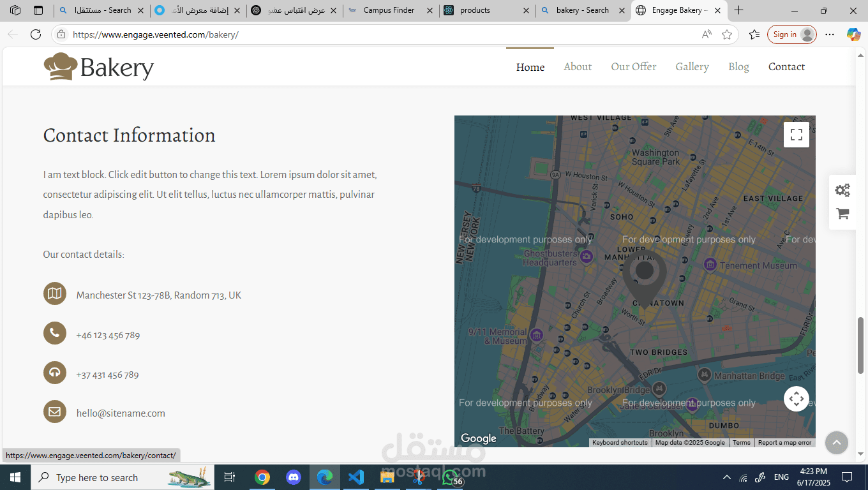868x490 pixels.
Task: Open the map Terms link
Action: (741, 443)
